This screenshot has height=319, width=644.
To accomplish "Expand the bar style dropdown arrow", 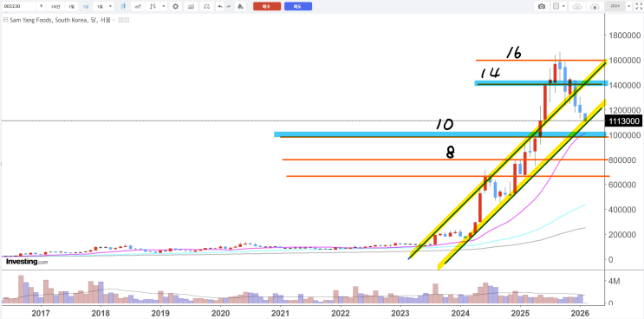I will (164, 6).
